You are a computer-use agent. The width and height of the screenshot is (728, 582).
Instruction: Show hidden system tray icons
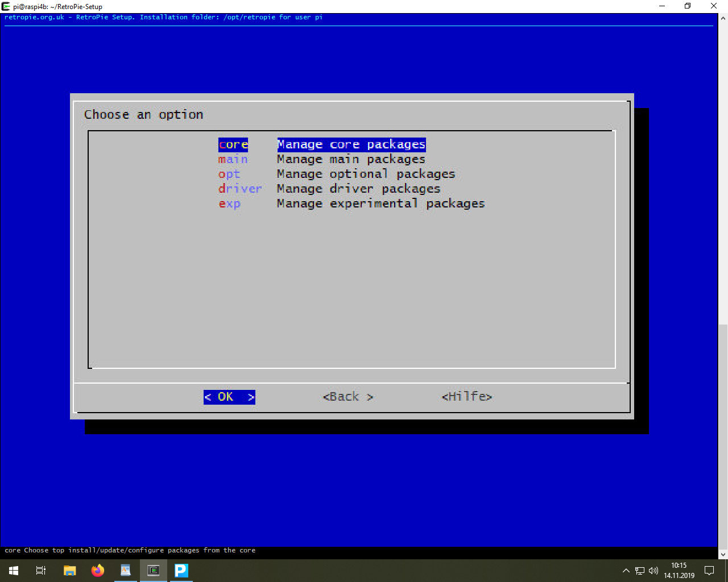626,571
